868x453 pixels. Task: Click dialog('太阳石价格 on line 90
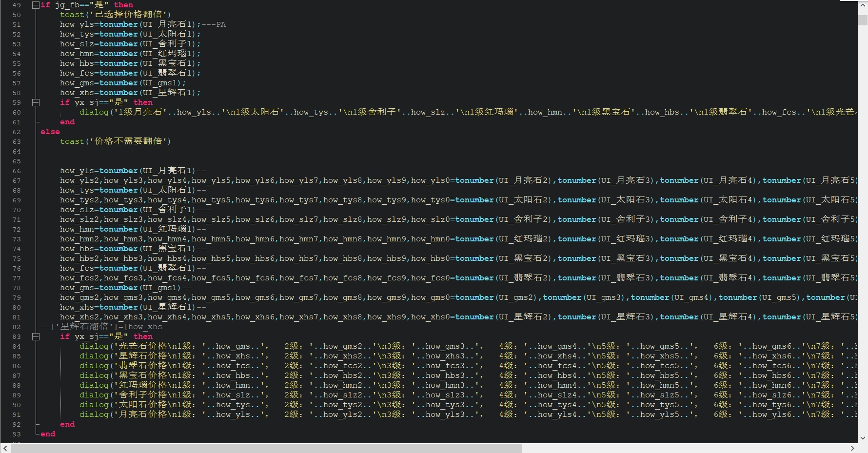(123, 405)
